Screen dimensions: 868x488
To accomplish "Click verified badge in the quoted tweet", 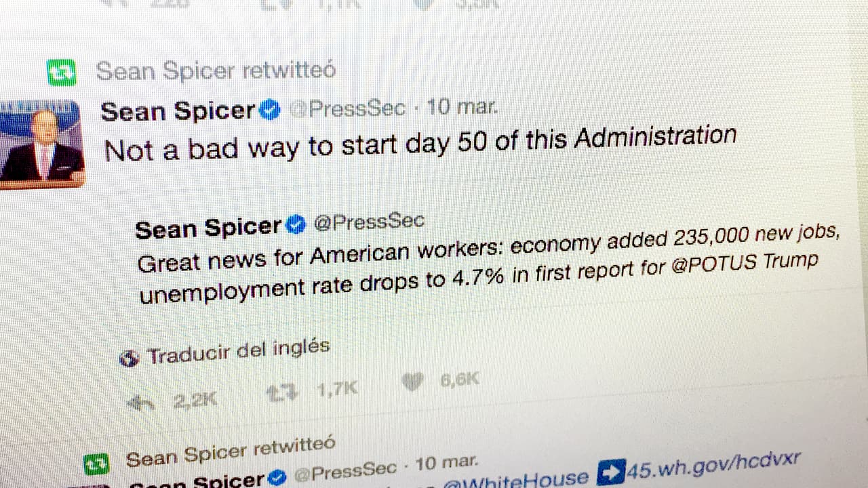I will 296,225.
